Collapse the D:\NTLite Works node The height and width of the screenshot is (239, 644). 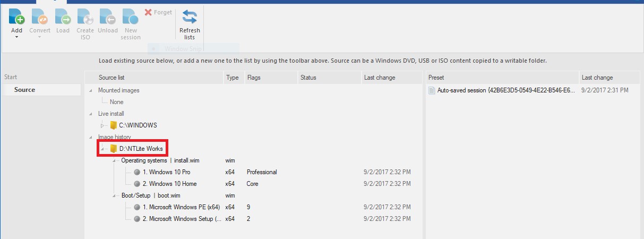[x=103, y=149]
